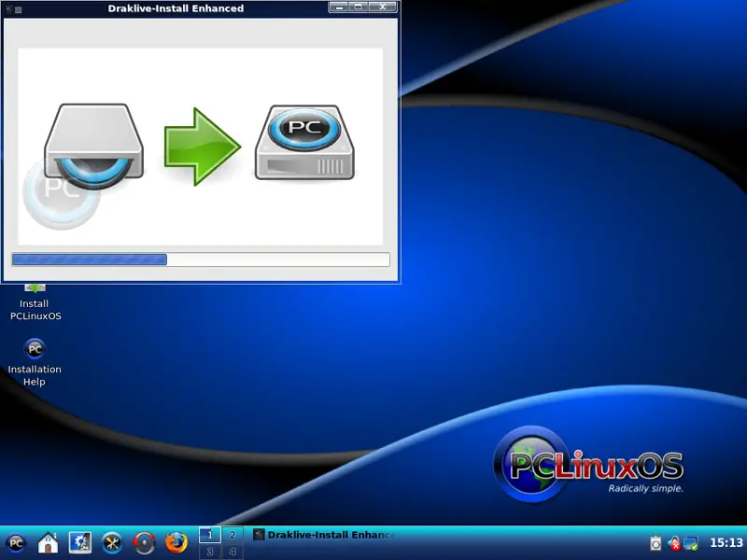Minimize the Draklive-Install Enhanced window
747x560 pixels.
click(x=339, y=7)
